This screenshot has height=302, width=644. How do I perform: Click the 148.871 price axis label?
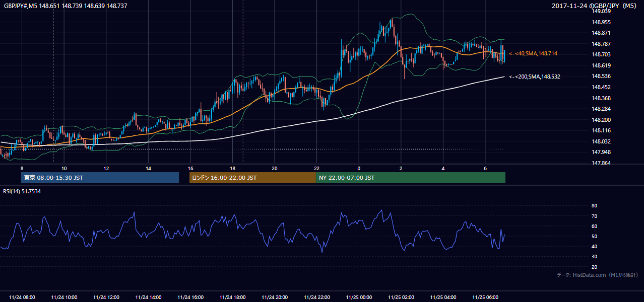pyautogui.click(x=601, y=33)
